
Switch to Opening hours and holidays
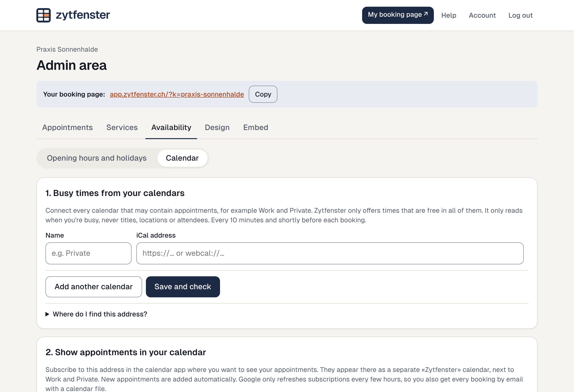point(97,158)
